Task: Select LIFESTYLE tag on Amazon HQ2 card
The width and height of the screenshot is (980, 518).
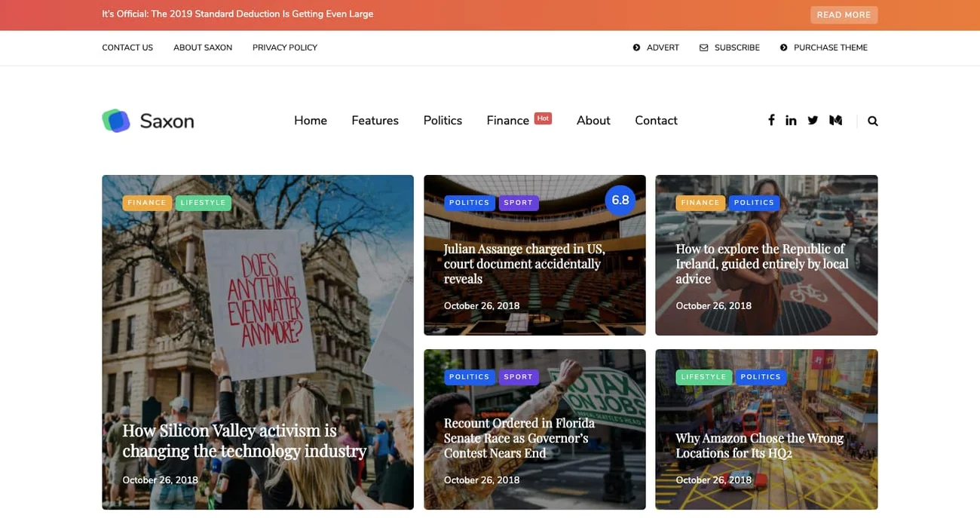Action: (x=704, y=377)
